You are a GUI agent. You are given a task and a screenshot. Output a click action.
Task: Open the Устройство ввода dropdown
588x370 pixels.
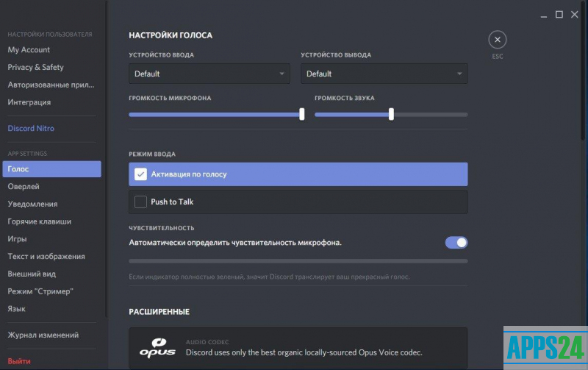tap(209, 74)
